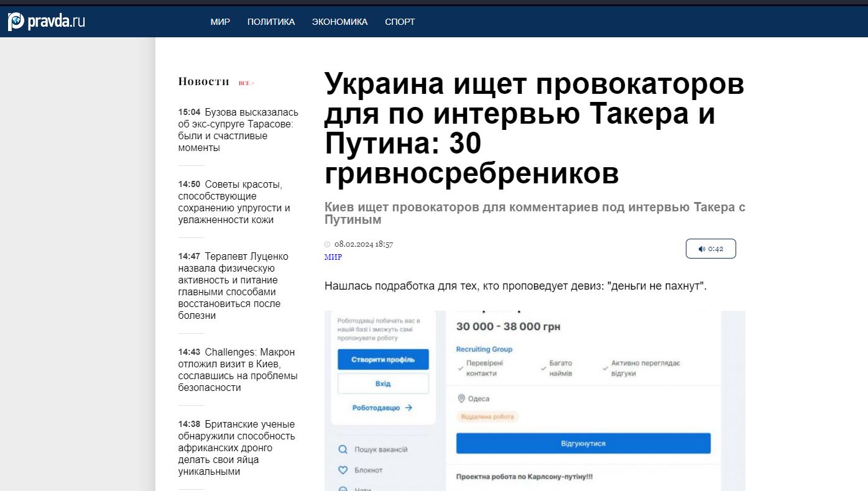The width and height of the screenshot is (868, 491).
Task: Play the 0:42 audio version button
Action: [711, 249]
